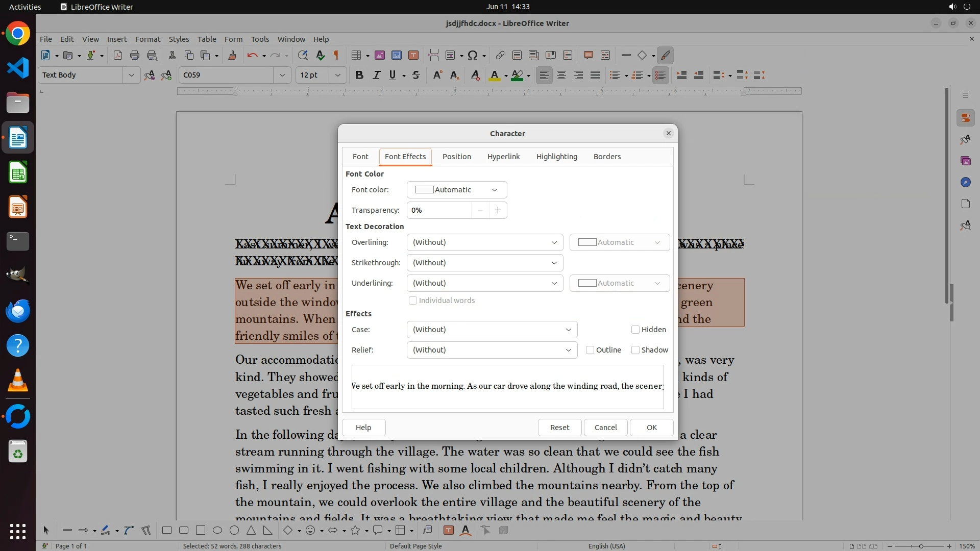
Task: Increase transparency with plus stepper
Action: 498,210
